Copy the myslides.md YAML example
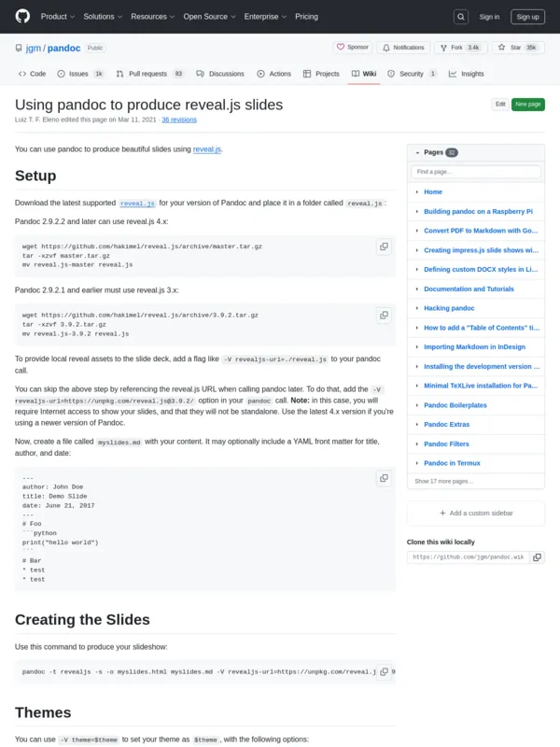Image resolution: width=560 pixels, height=747 pixels. click(x=383, y=478)
